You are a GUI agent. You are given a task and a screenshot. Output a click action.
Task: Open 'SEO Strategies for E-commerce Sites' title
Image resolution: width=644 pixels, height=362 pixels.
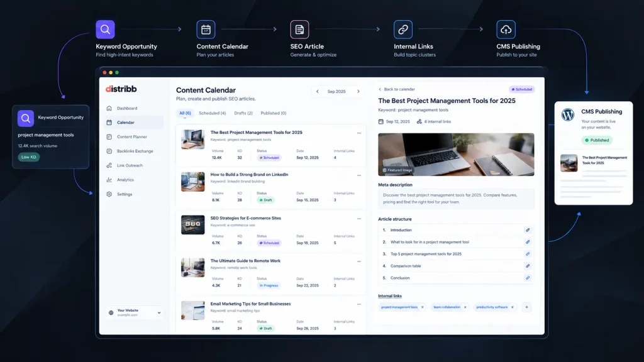246,218
